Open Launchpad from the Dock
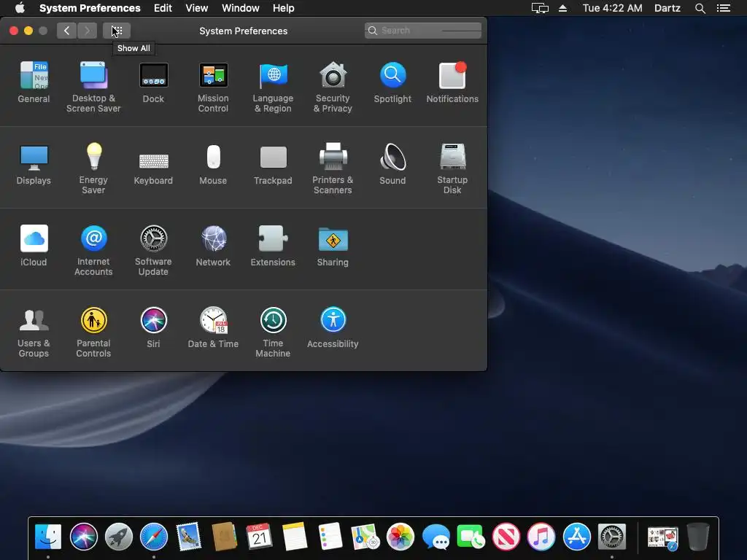The width and height of the screenshot is (747, 560). pos(119,537)
